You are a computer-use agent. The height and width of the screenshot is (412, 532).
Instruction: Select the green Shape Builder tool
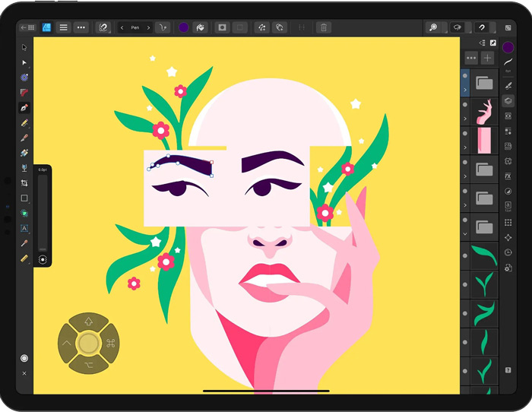[x=24, y=213]
